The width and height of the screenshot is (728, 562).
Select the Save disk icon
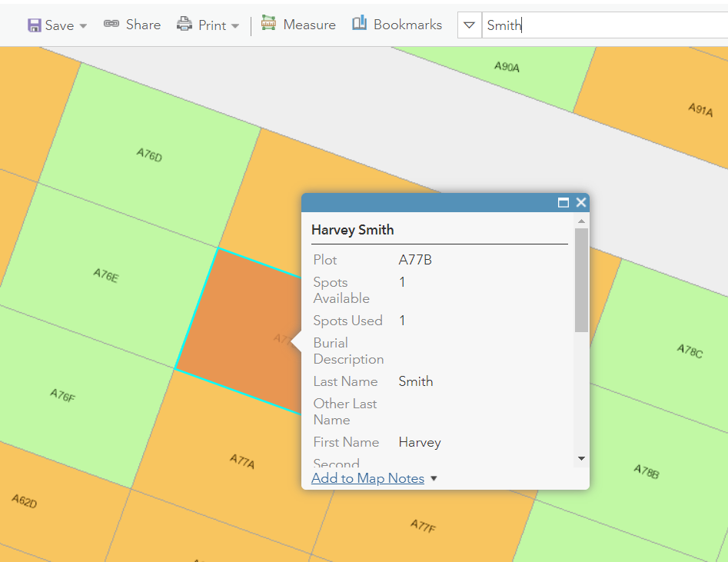click(34, 24)
